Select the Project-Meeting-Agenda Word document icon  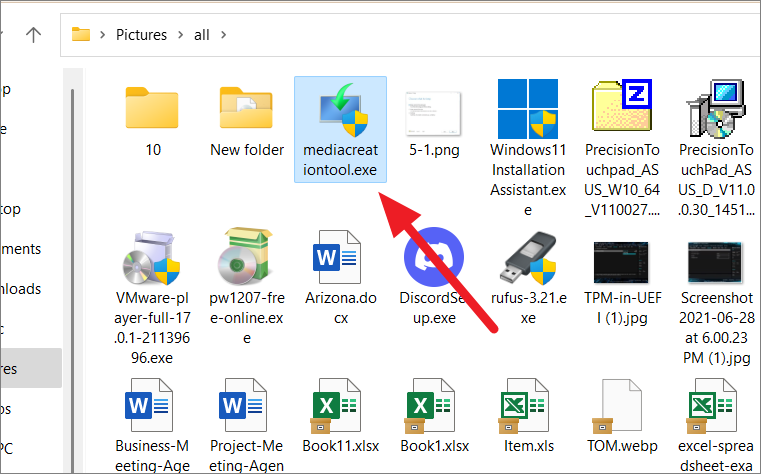coord(243,406)
